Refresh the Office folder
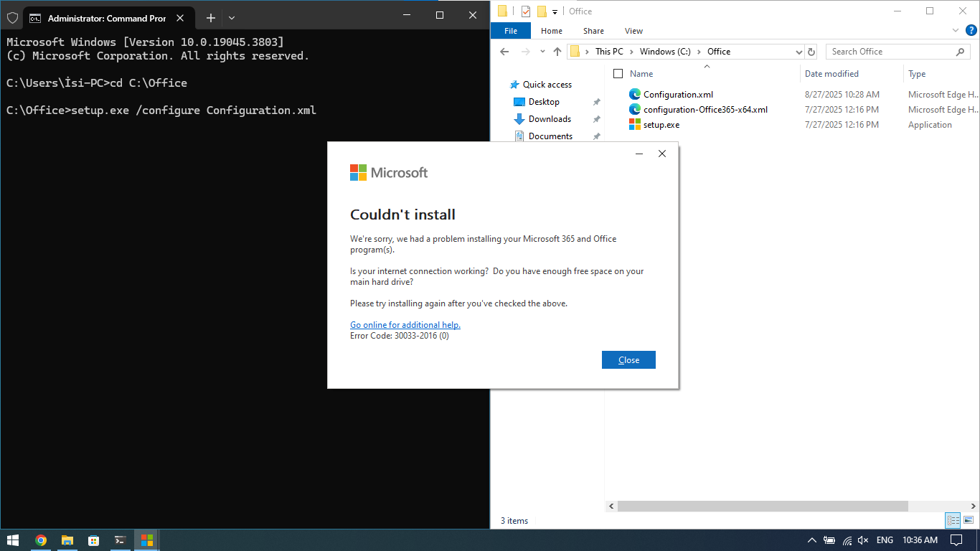 tap(811, 52)
